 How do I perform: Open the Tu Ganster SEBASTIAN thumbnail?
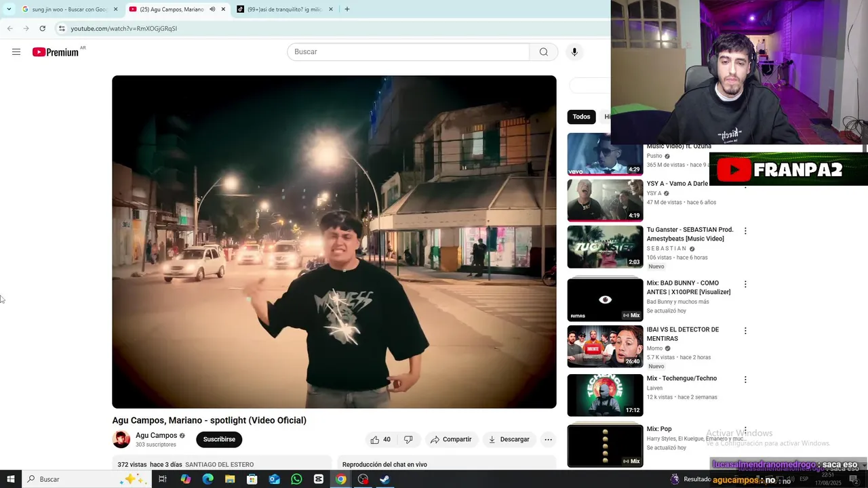pos(605,247)
